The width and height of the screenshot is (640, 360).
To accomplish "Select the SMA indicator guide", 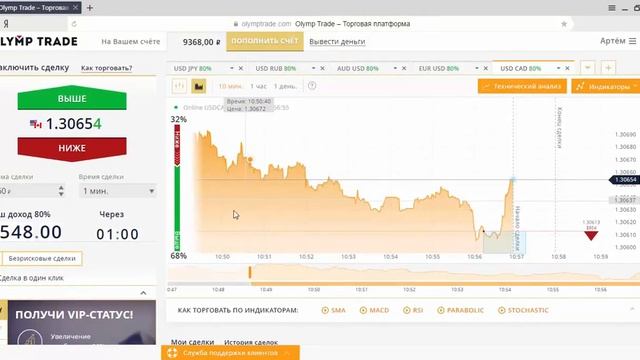I will [333, 310].
